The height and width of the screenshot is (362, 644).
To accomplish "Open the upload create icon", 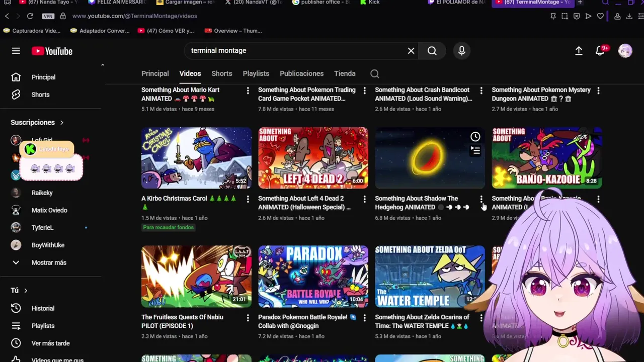I will pyautogui.click(x=579, y=51).
